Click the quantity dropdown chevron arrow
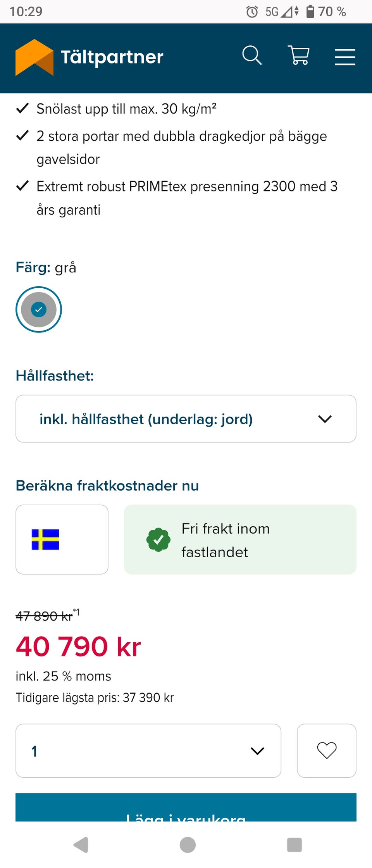Image resolution: width=372 pixels, height=868 pixels. [257, 751]
